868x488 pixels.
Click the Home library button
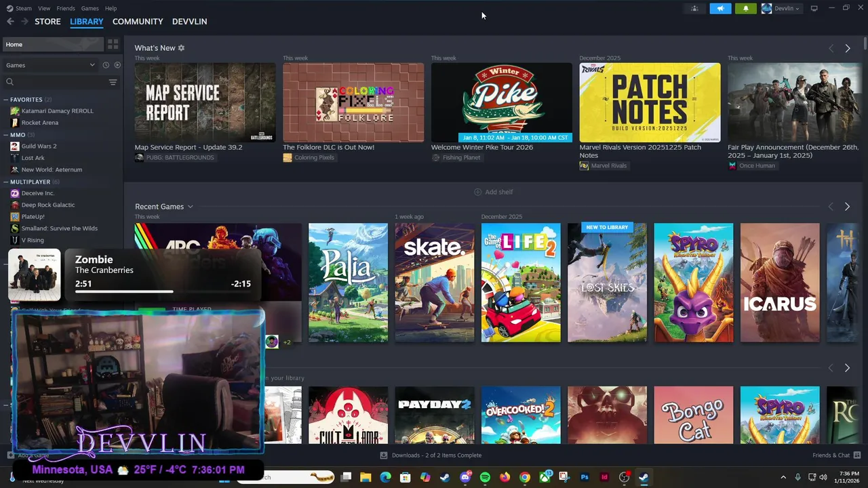pyautogui.click(x=53, y=44)
